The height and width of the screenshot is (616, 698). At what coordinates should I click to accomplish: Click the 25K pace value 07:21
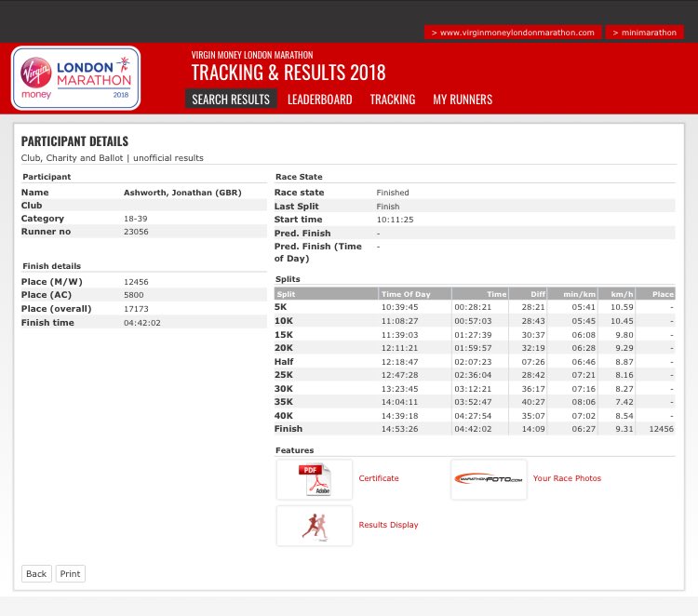pyautogui.click(x=584, y=375)
